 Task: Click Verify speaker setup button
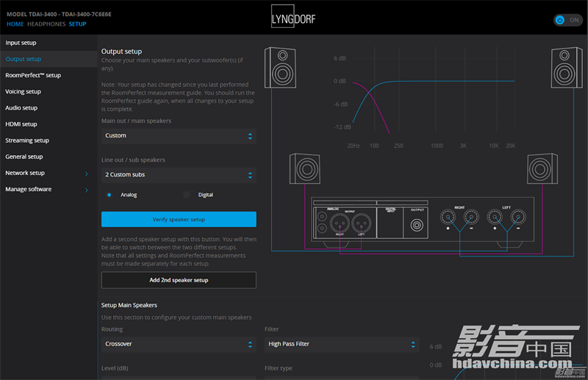179,220
